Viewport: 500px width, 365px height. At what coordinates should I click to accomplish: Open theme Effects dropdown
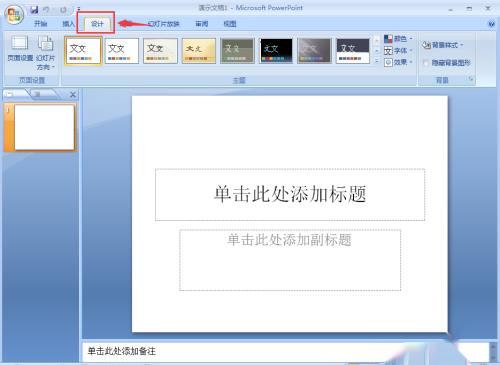[x=399, y=62]
